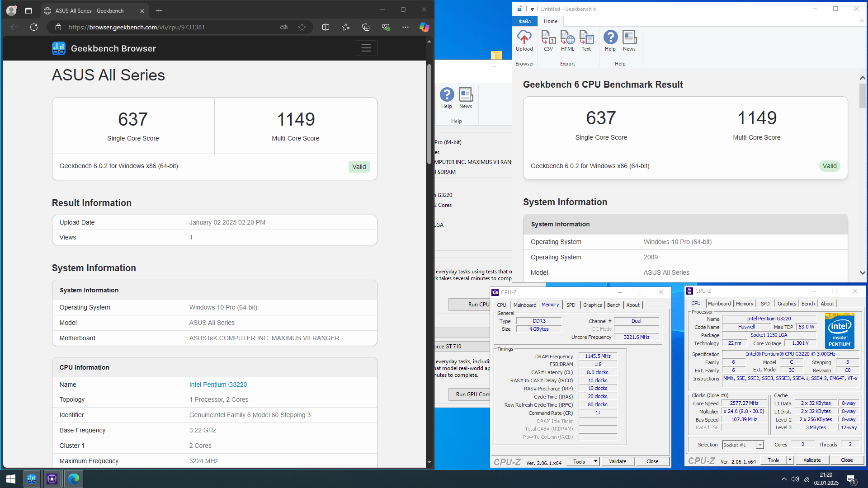Open CPU-Z from the taskbar
This screenshot has width=868, height=488.
point(52,479)
